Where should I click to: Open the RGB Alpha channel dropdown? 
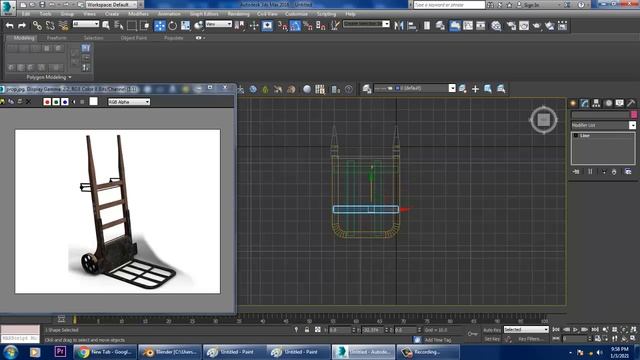[x=129, y=102]
